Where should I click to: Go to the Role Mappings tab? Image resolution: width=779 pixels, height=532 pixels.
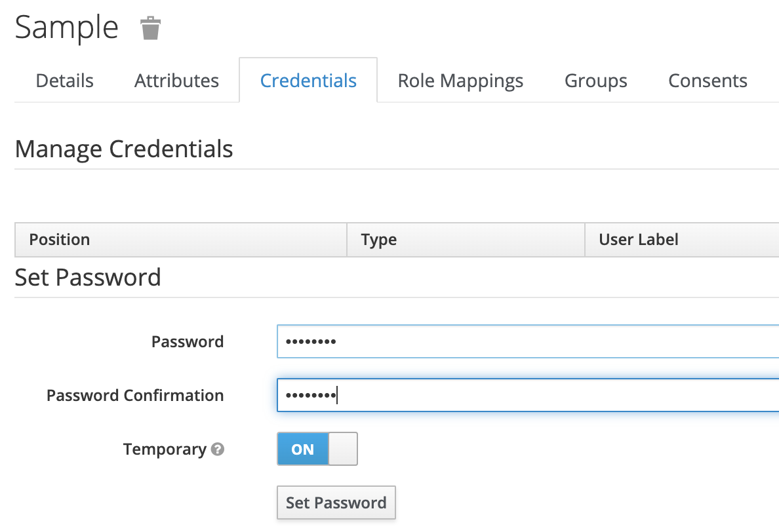[x=460, y=81]
